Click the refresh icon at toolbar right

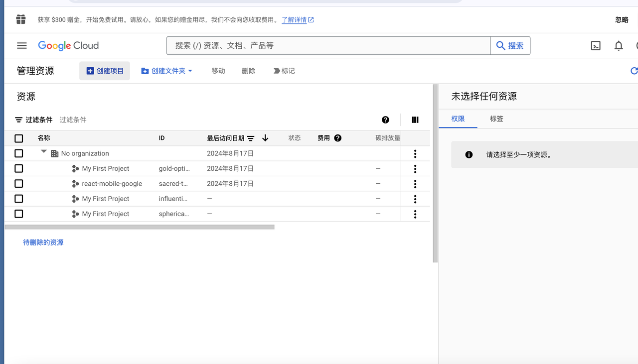click(634, 71)
